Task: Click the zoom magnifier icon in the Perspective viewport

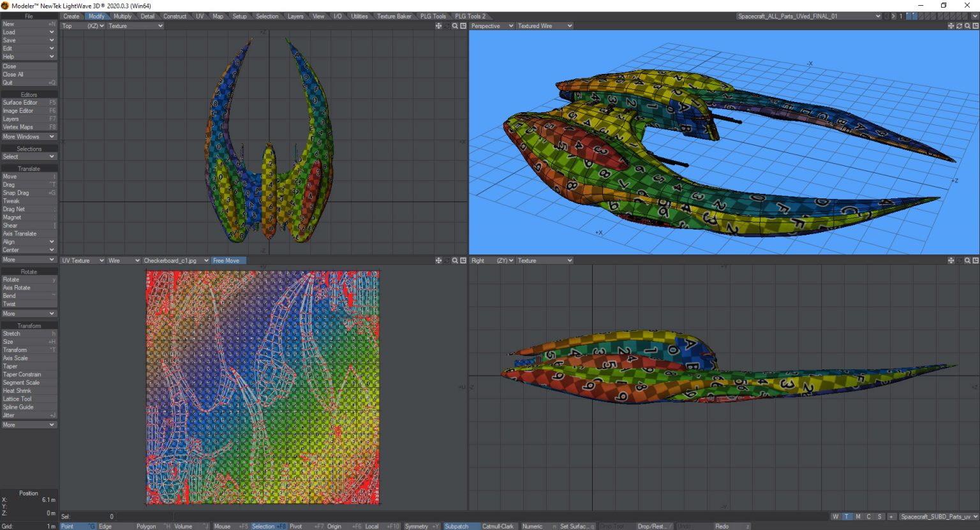Action: (x=968, y=26)
